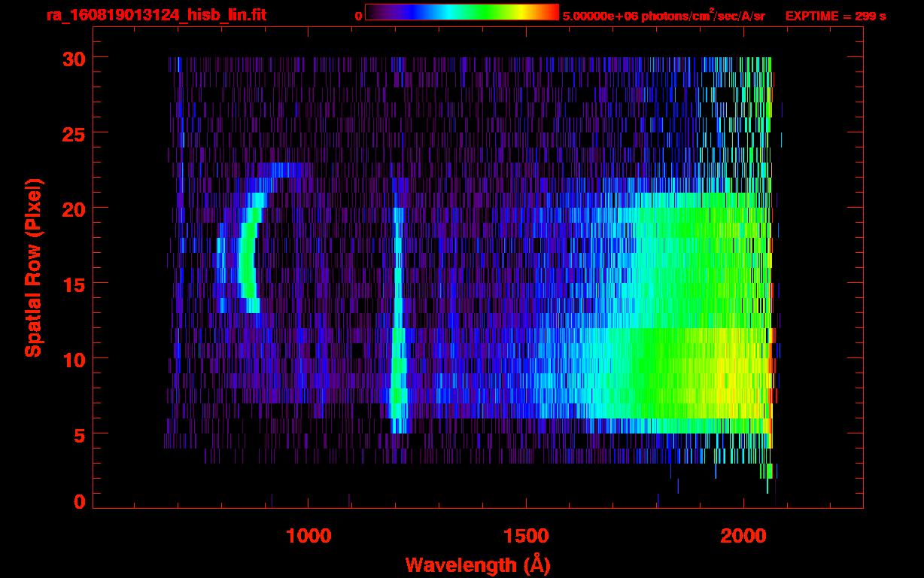The height and width of the screenshot is (578, 924).
Task: Click the color bar minimum value 0
Action: [x=358, y=16]
